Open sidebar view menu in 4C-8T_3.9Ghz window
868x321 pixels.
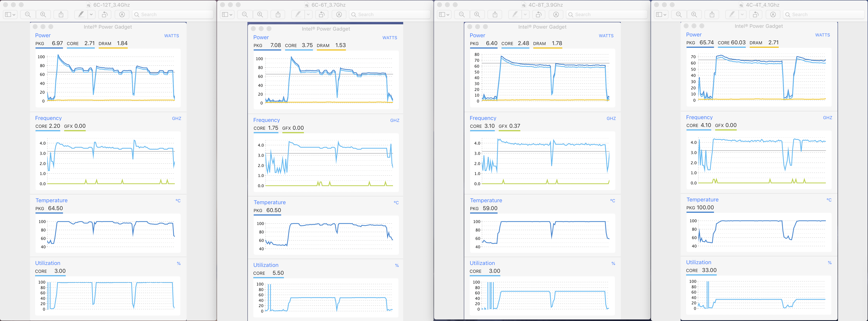tap(444, 15)
